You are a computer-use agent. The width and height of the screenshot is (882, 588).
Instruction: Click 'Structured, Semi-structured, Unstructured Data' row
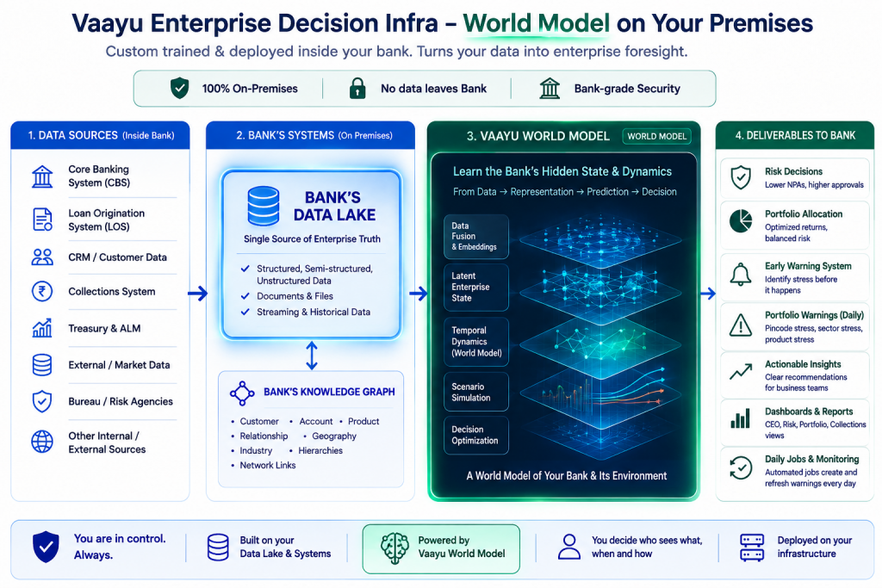[x=307, y=275]
